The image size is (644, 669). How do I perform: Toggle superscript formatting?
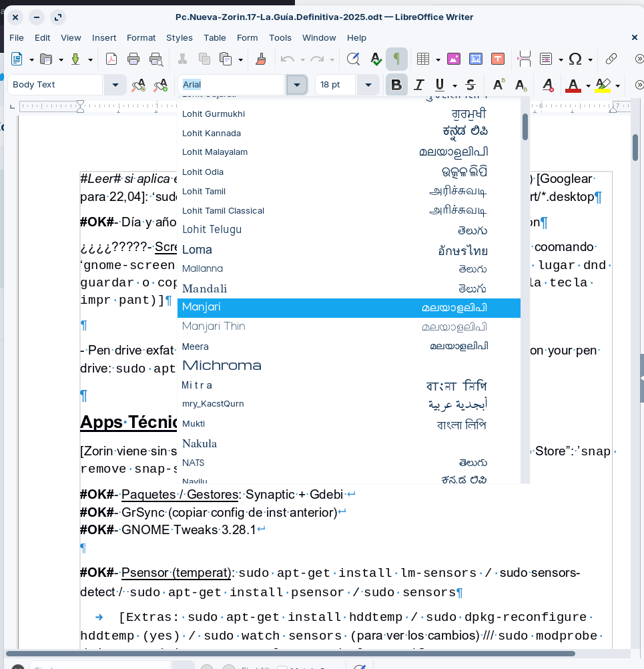coord(498,85)
